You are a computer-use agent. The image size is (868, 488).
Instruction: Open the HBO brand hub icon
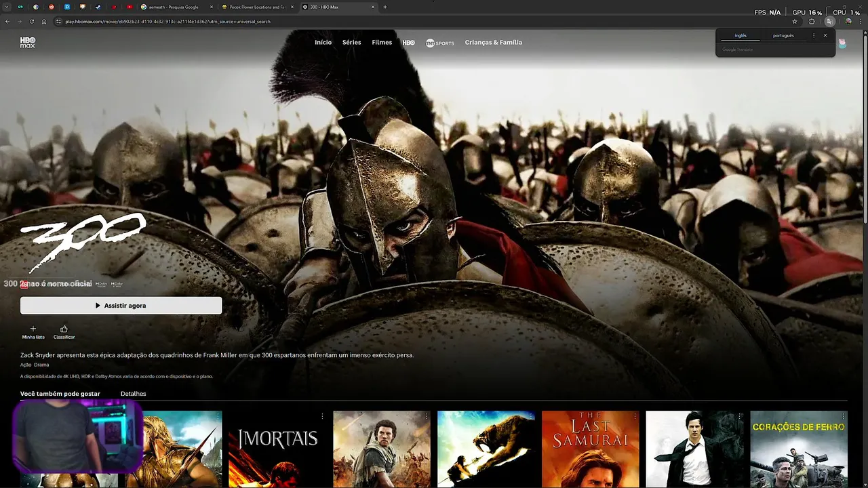coord(408,43)
